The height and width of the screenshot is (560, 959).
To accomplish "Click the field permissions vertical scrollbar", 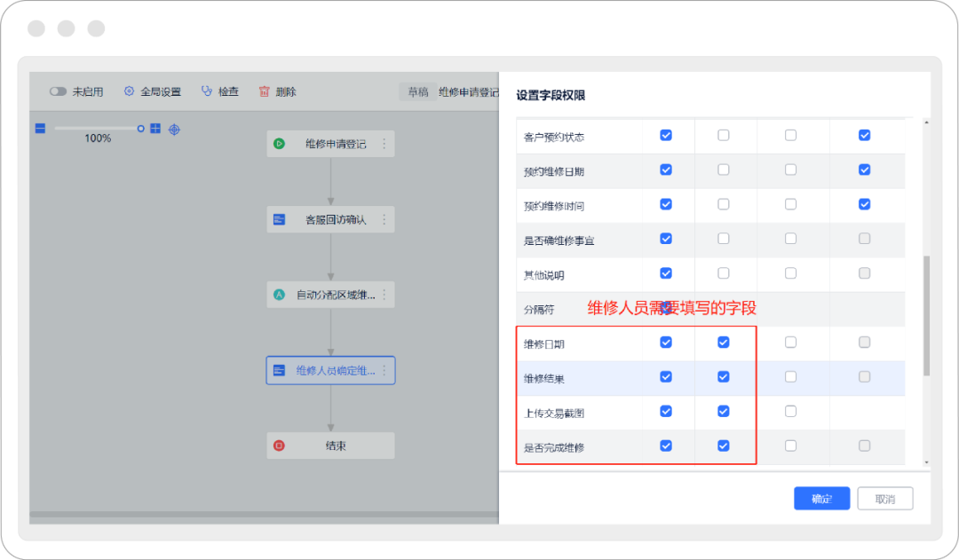I will point(927,315).
